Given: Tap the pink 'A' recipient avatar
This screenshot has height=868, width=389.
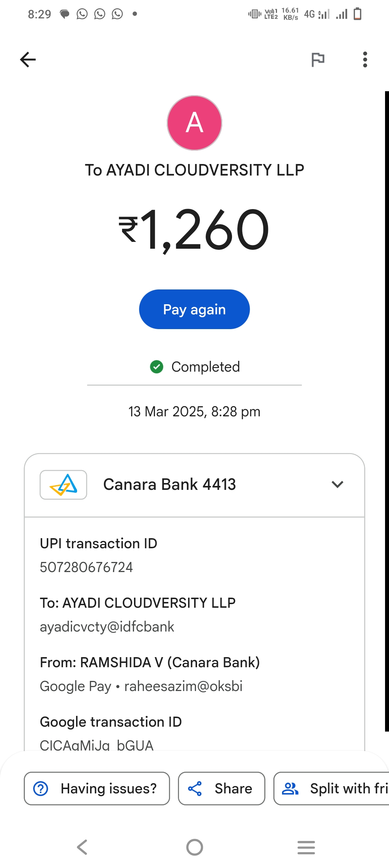Looking at the screenshot, I should pyautogui.click(x=194, y=123).
